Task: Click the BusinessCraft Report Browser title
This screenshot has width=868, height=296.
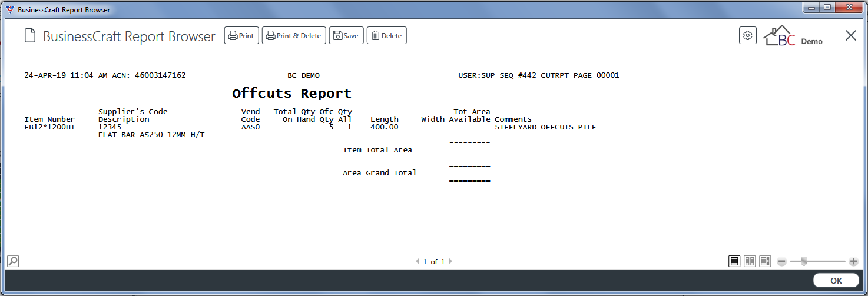Action: click(129, 36)
